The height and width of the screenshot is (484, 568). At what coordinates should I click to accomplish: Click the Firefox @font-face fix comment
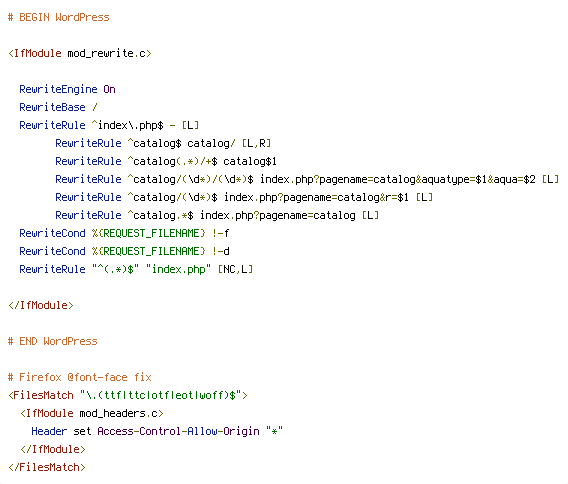click(x=80, y=377)
